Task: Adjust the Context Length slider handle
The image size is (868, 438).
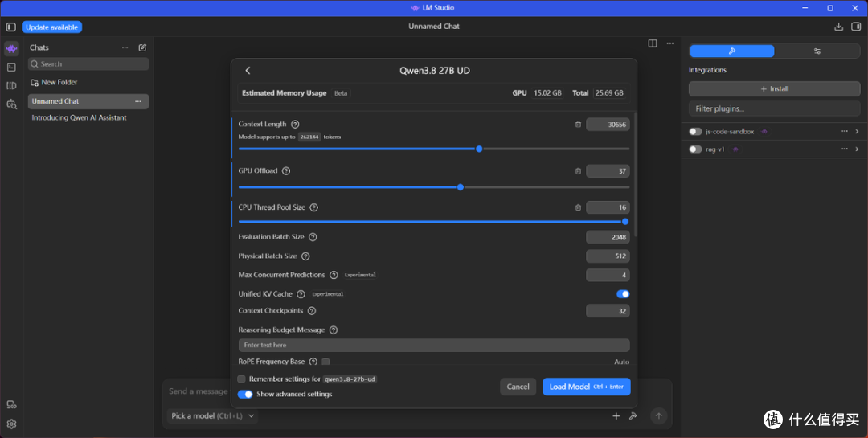Action: point(479,149)
